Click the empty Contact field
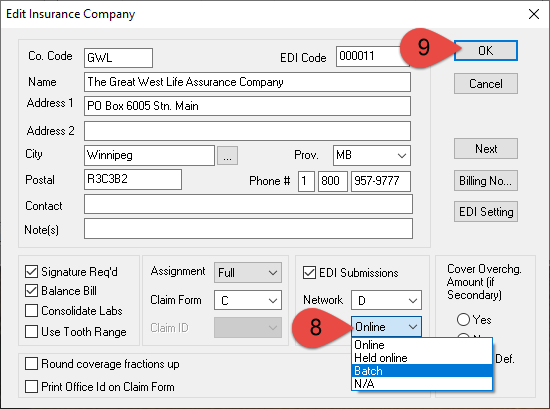 [248, 204]
